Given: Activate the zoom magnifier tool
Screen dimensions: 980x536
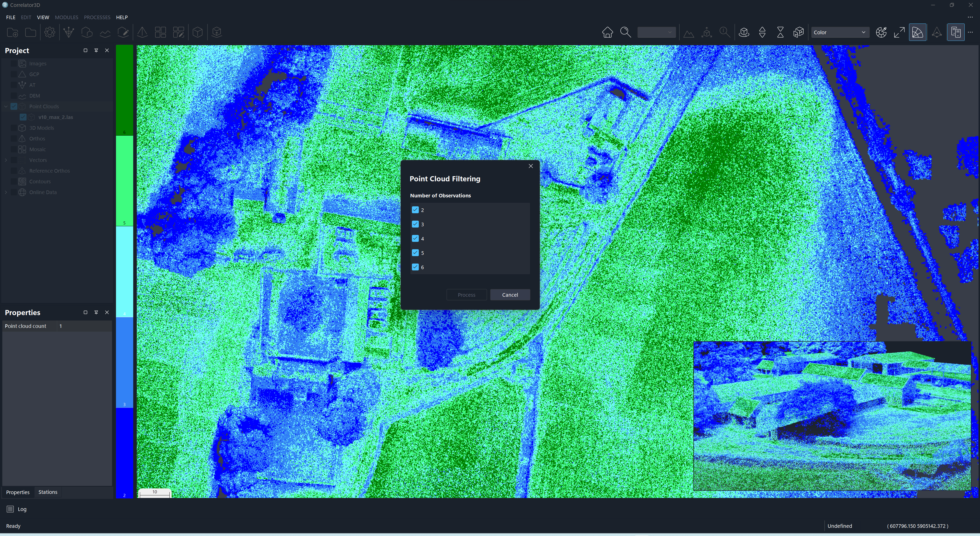Looking at the screenshot, I should (626, 32).
